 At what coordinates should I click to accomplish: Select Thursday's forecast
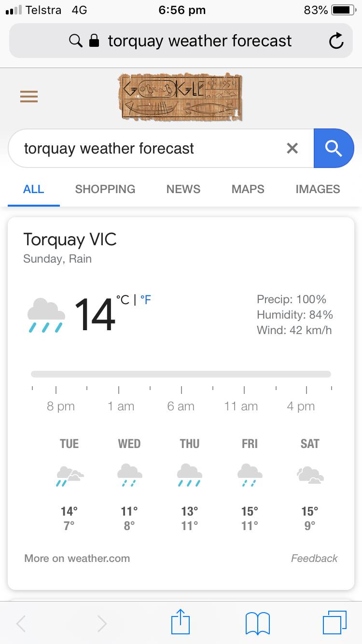click(x=189, y=483)
